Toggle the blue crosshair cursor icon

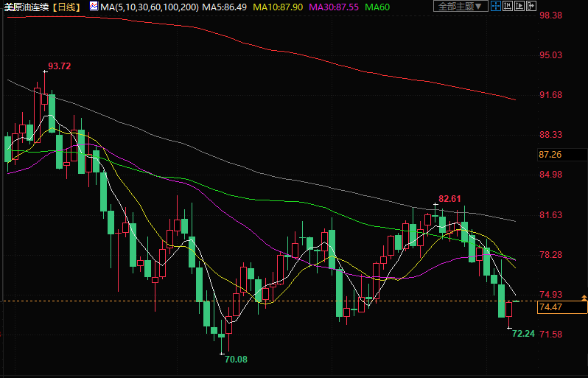click(495, 6)
